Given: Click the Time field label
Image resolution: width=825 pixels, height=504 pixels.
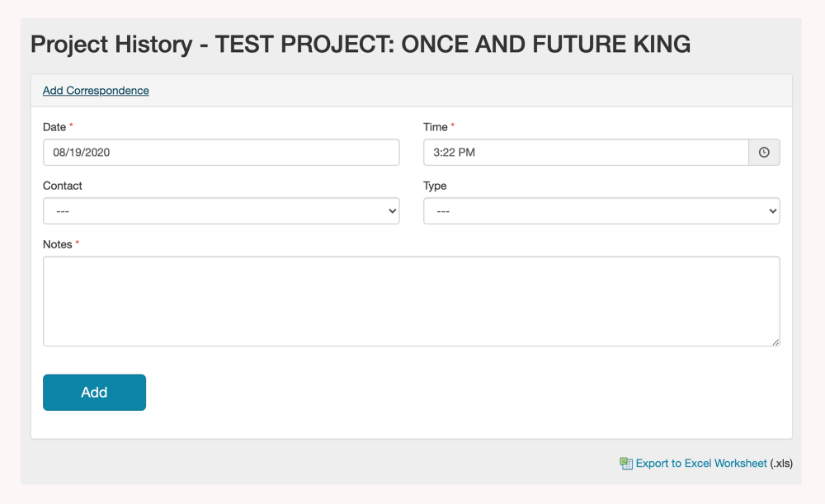Looking at the screenshot, I should click(x=436, y=127).
